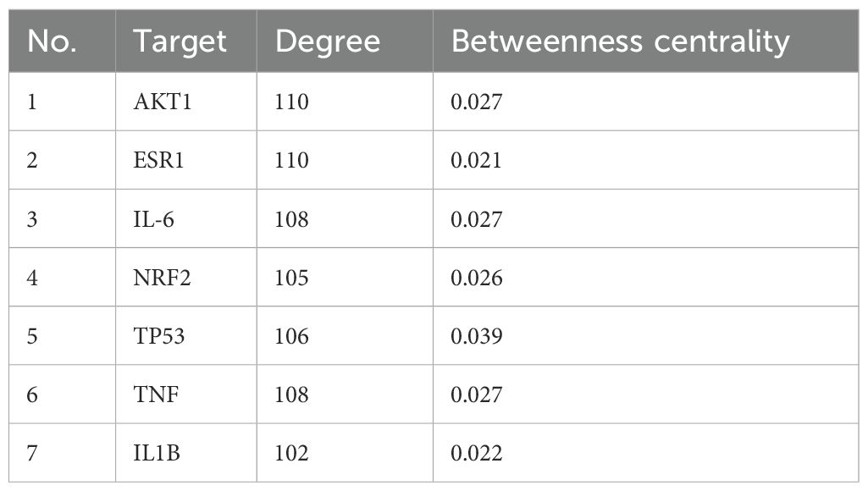Image resolution: width=868 pixels, height=491 pixels.
Task: Click the degree value 105
Action: click(292, 278)
